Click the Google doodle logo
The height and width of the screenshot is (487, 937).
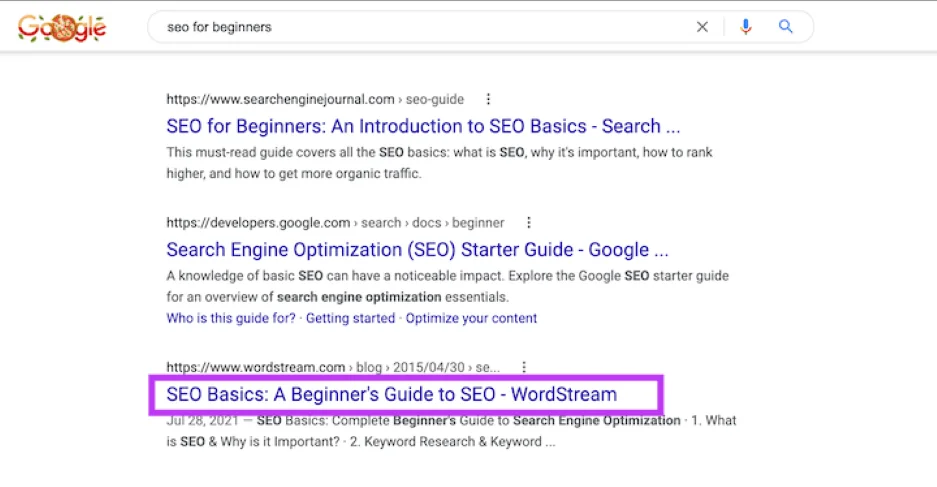point(62,28)
